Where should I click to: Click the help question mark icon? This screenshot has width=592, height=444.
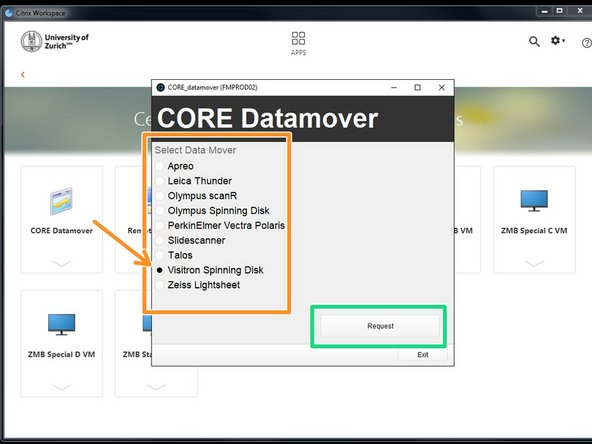click(586, 43)
